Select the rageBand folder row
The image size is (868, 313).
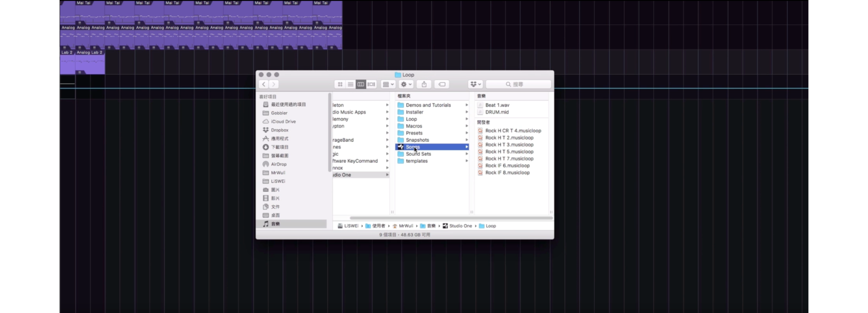[361, 140]
